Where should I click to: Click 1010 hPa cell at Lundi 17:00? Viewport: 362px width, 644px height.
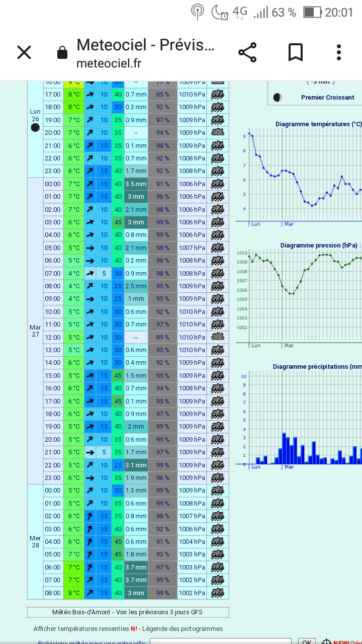[192, 94]
